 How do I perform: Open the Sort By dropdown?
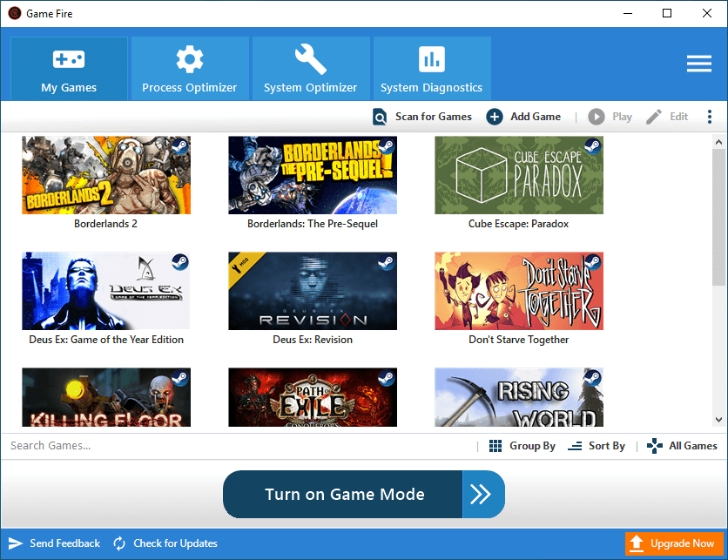597,446
